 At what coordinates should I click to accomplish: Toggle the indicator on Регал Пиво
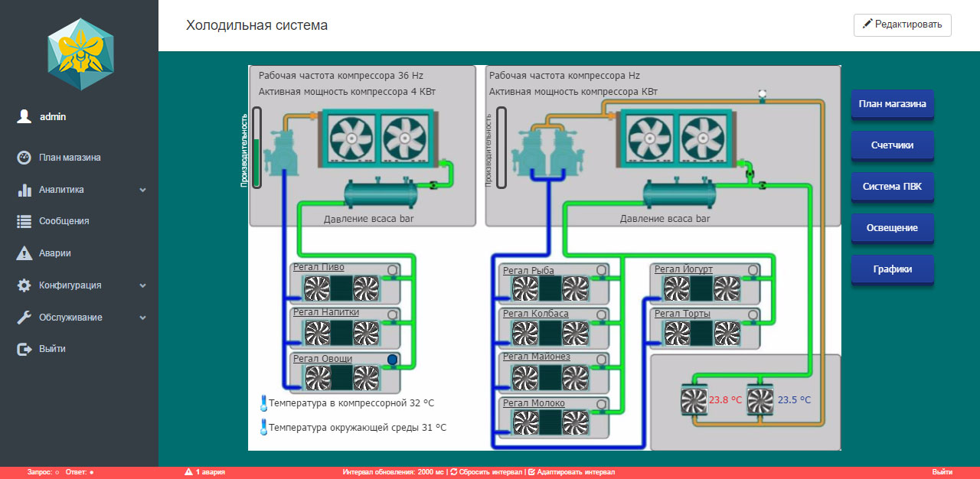click(393, 269)
